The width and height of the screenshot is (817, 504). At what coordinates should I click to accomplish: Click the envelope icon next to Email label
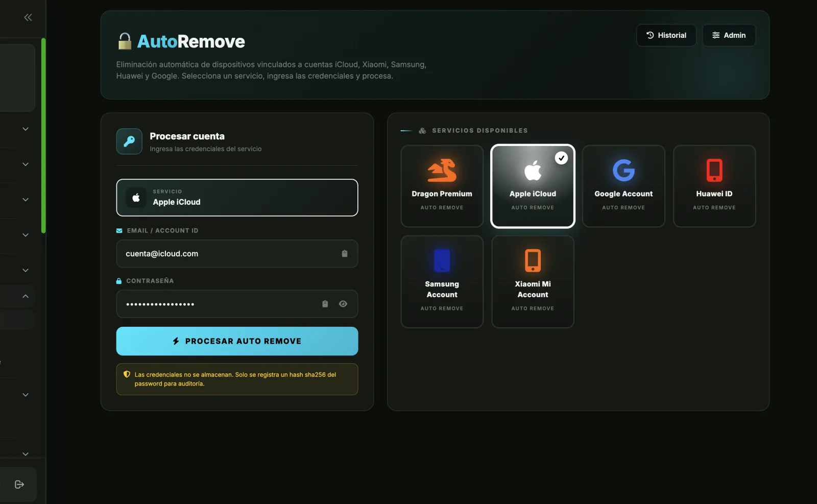tap(119, 231)
